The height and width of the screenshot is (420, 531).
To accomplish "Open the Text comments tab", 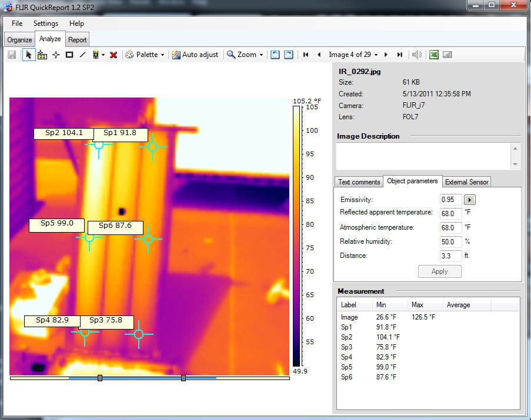I will tap(359, 182).
